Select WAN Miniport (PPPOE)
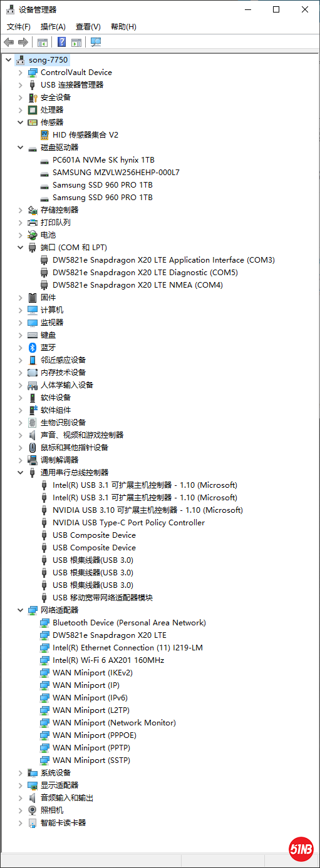This screenshot has width=320, height=868. [94, 735]
